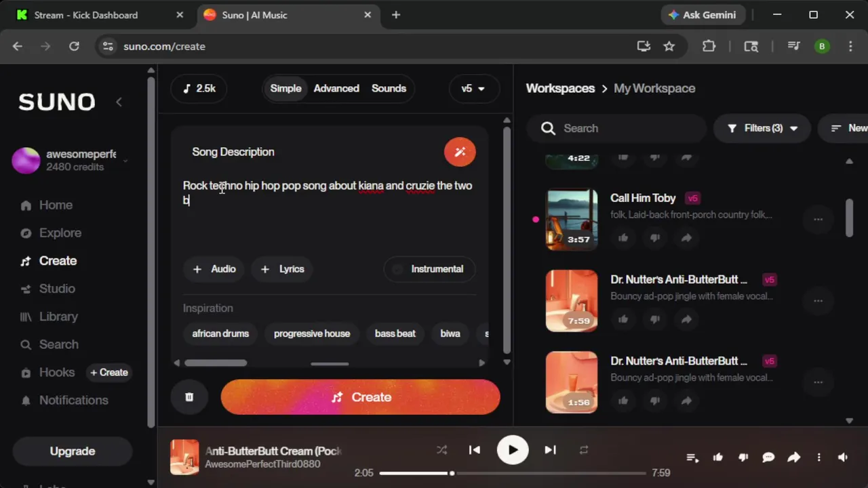Viewport: 868px width, 488px height.
Task: Switch to Advanced mode tab
Action: click(x=336, y=89)
